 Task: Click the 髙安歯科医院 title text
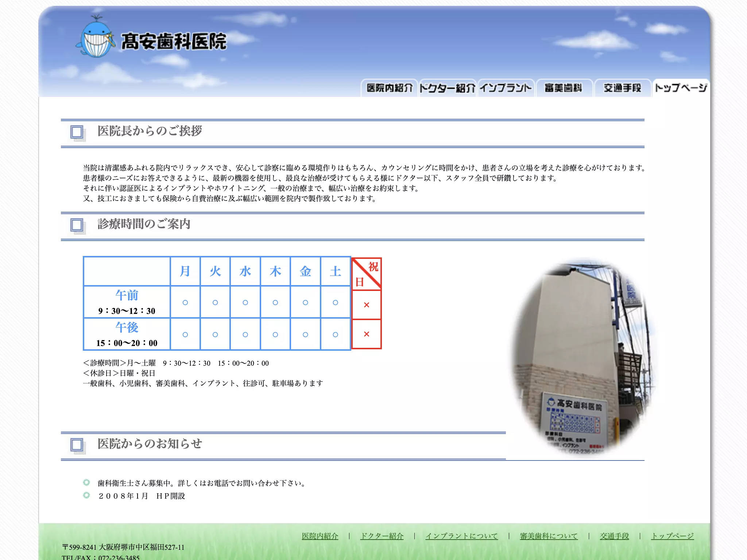[x=174, y=41]
